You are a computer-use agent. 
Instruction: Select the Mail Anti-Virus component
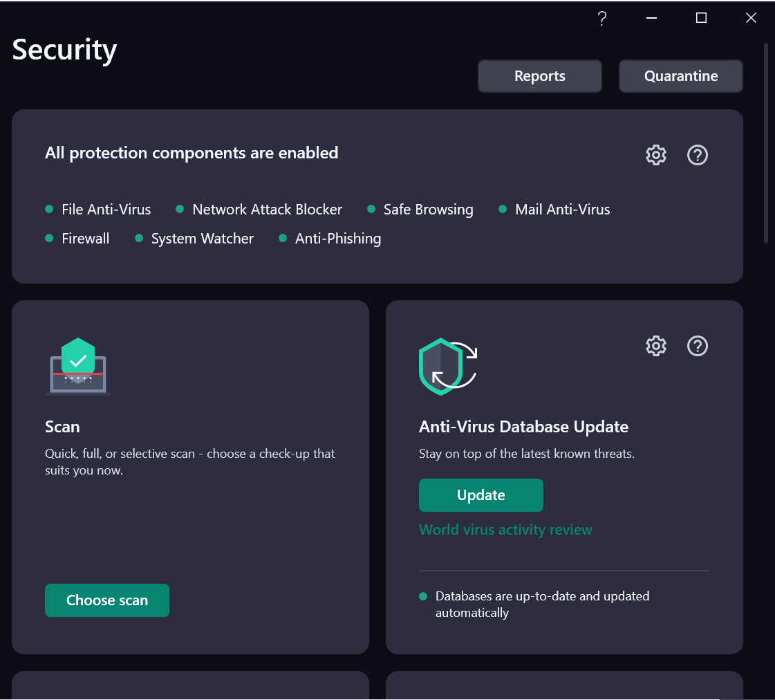coord(562,210)
